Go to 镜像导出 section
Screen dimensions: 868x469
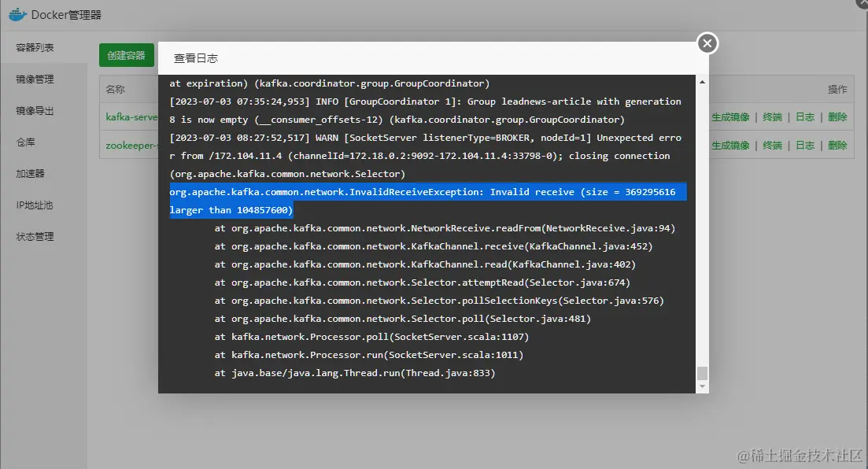click(35, 111)
